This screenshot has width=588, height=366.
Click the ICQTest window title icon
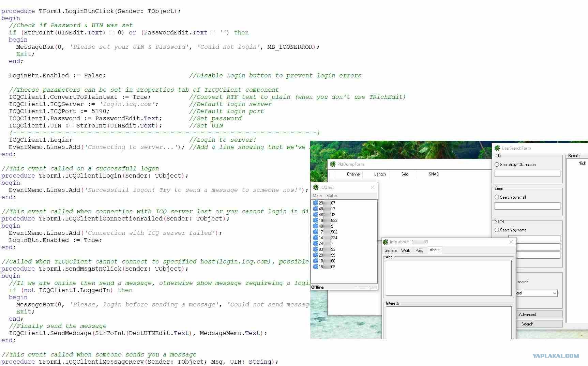[x=316, y=187]
